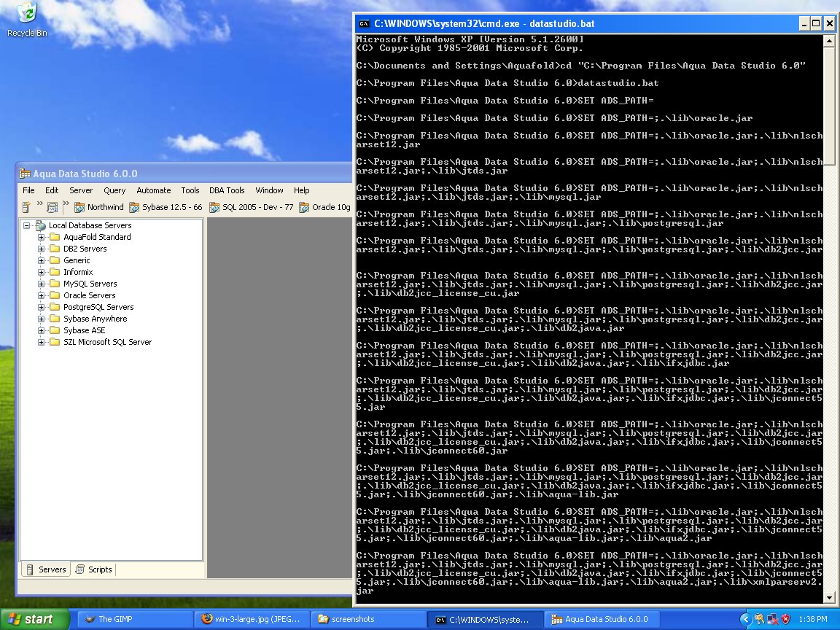840x630 pixels.
Task: Switch to the Scripts tab
Action: coord(94,569)
